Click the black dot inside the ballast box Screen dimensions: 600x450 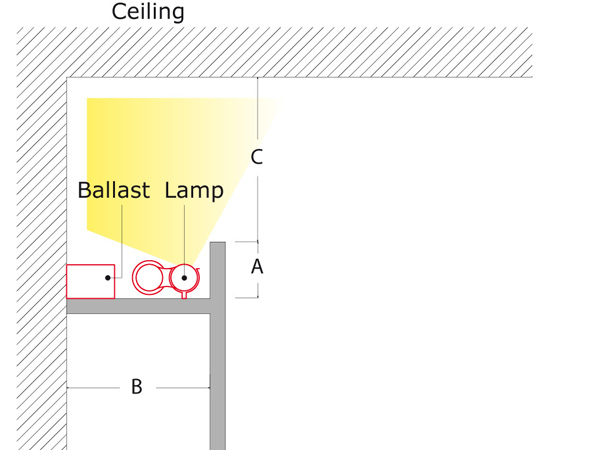tap(108, 278)
